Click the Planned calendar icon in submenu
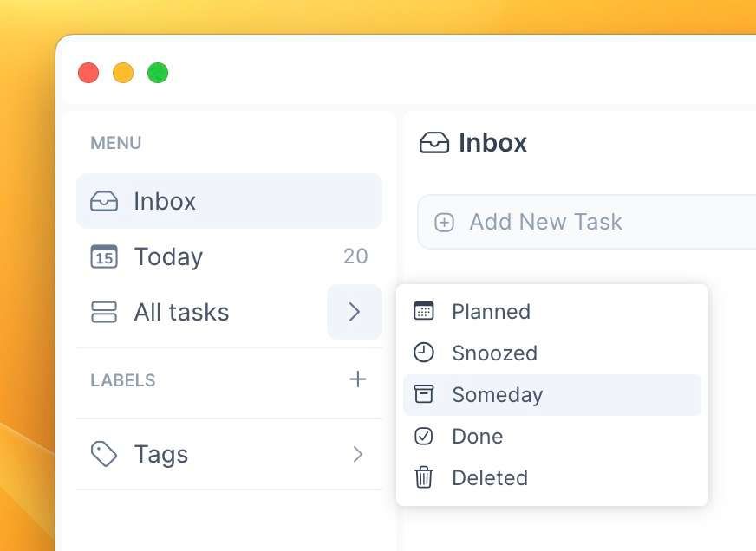The height and width of the screenshot is (551, 756). point(424,311)
